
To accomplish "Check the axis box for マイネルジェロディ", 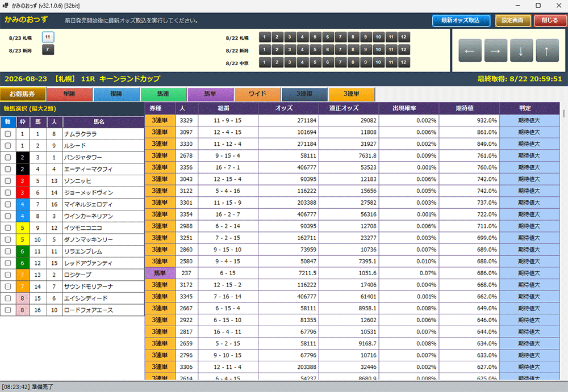I will (8, 204).
